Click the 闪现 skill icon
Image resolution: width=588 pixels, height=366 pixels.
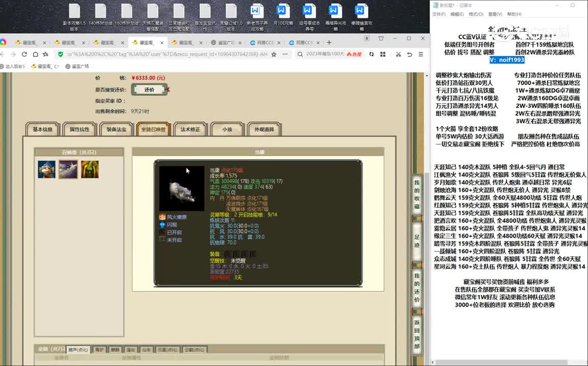click(162, 225)
